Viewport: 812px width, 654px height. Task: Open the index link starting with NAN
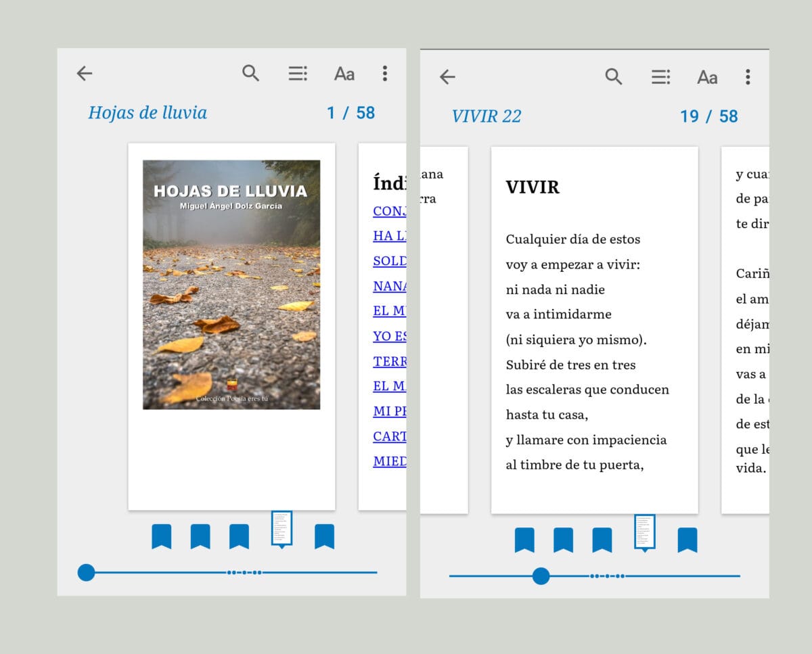click(x=389, y=286)
